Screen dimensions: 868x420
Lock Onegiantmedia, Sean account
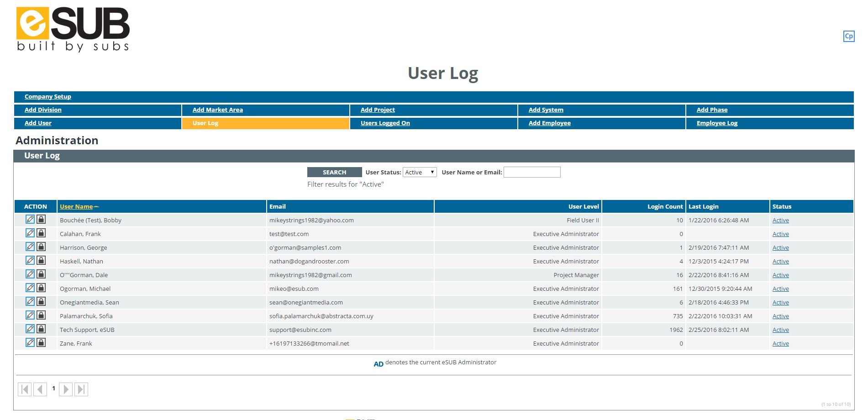point(41,301)
